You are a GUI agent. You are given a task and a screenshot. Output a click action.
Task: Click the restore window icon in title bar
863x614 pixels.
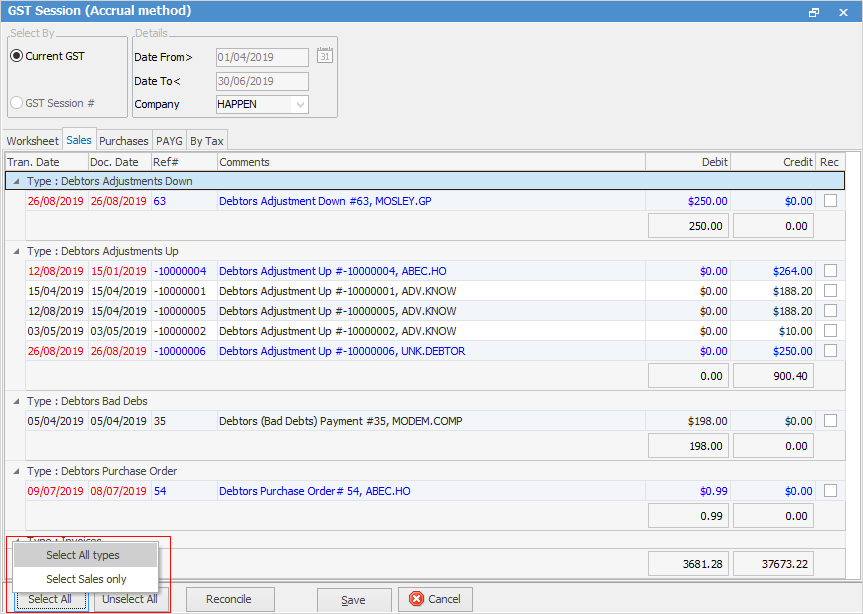814,12
